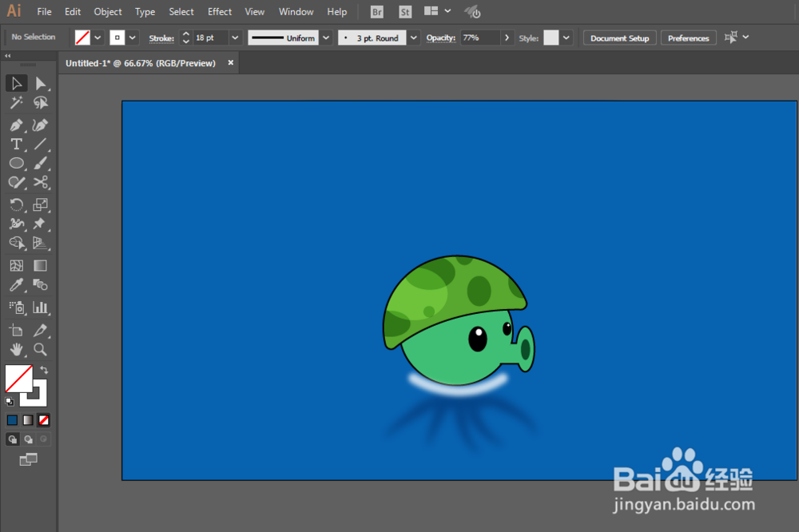Select the Pen tool
Image resolution: width=799 pixels, height=532 pixels.
point(16,125)
